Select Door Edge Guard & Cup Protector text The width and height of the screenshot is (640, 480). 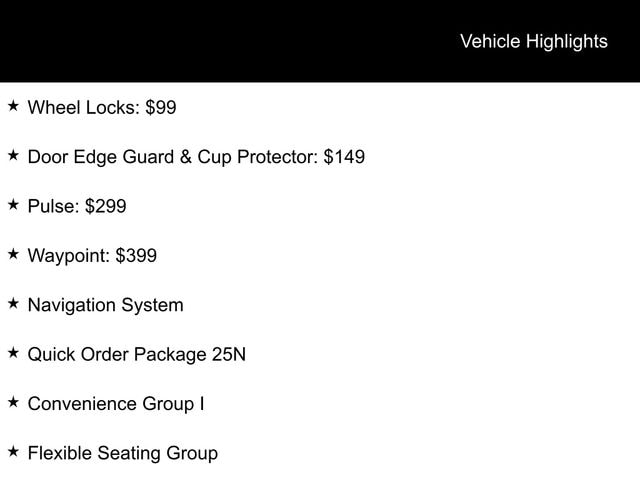[x=172, y=158]
